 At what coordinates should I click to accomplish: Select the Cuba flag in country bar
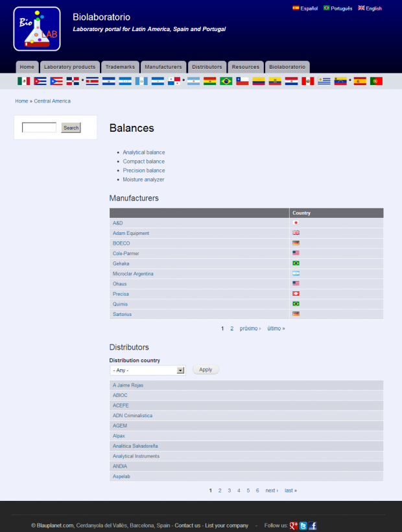(x=40, y=81)
